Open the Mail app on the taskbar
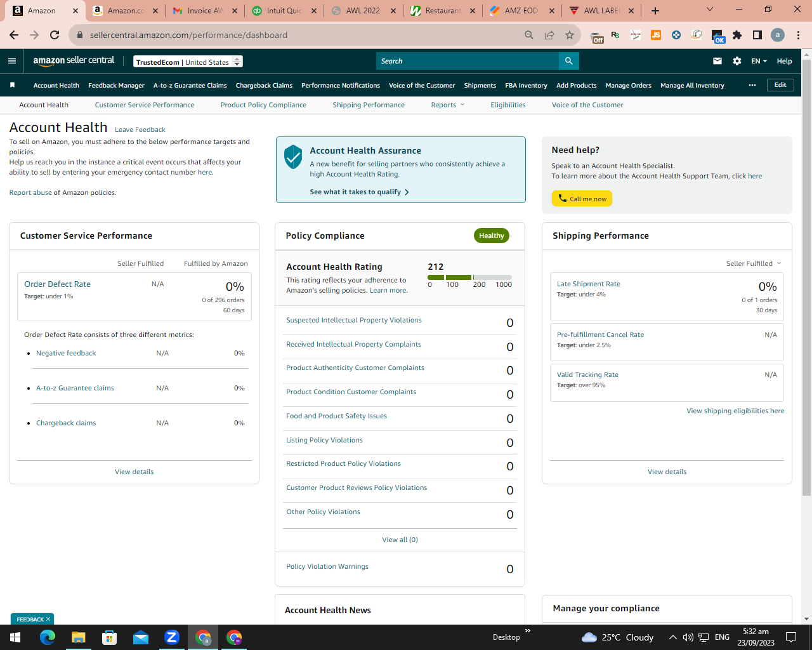 (x=141, y=637)
